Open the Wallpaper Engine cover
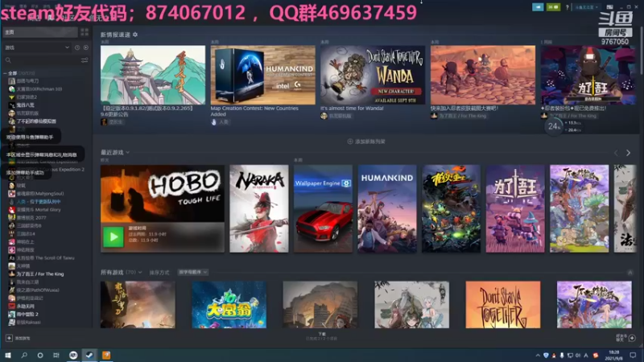 (323, 208)
